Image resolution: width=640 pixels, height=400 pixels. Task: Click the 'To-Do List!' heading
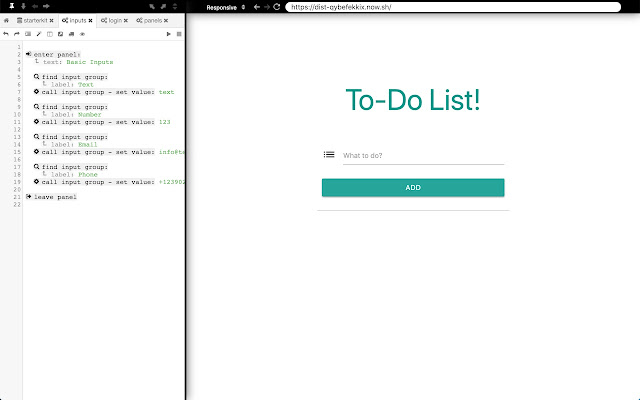413,100
